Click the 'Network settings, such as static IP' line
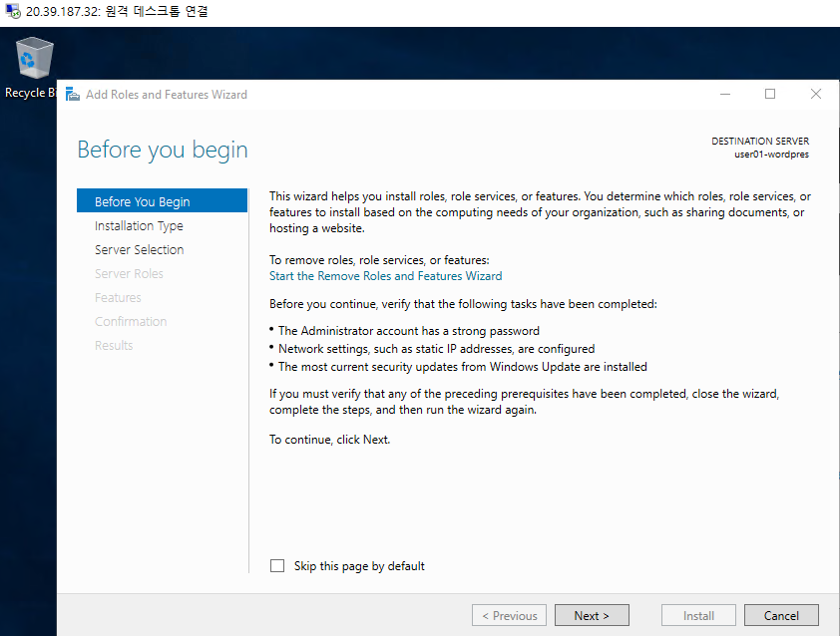This screenshot has width=840, height=636. [x=436, y=349]
